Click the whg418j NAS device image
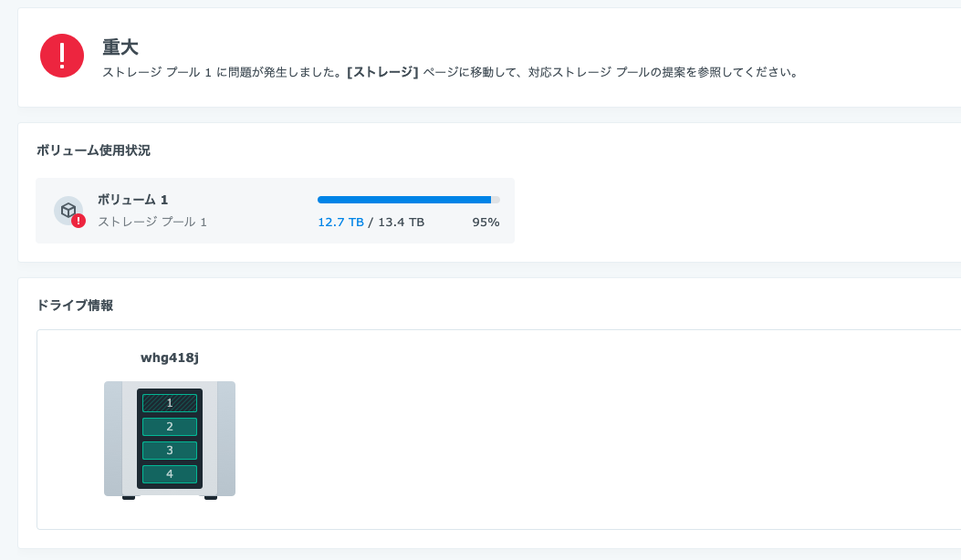Viewport: 961px width, 560px height. tap(170, 440)
